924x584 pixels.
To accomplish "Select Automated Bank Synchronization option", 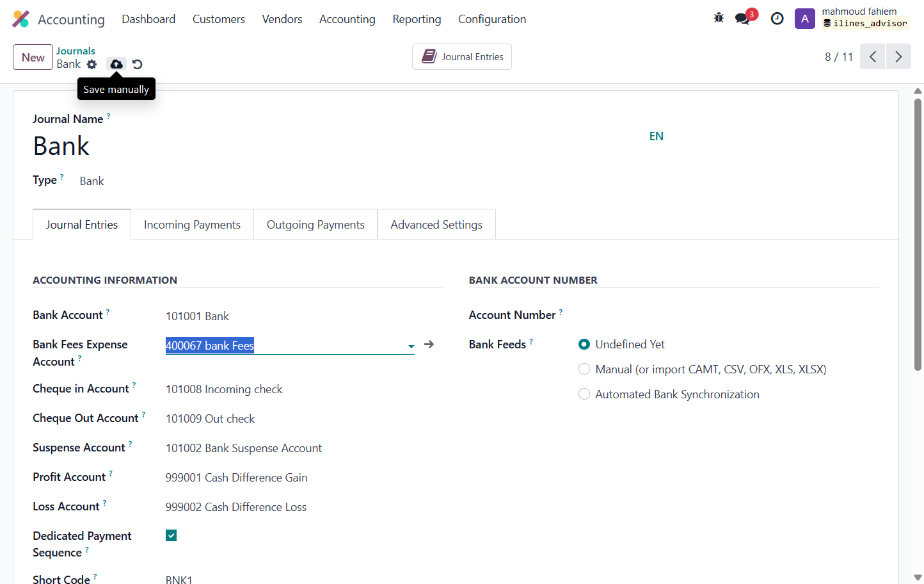I will click(x=584, y=394).
